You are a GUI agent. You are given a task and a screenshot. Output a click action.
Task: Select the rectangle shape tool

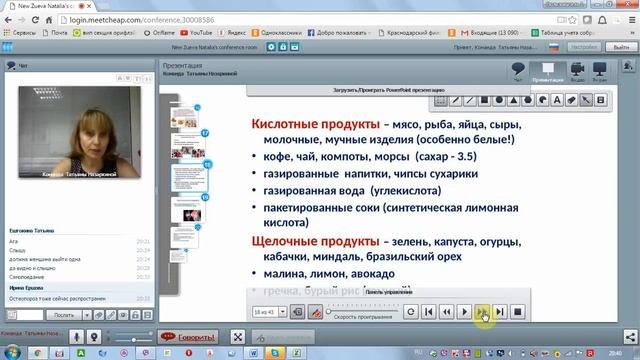pos(484,100)
